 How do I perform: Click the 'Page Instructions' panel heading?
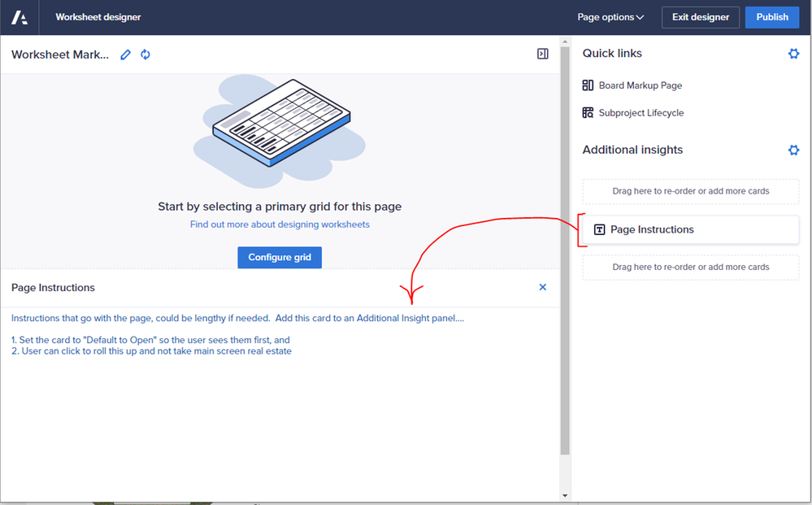click(53, 287)
